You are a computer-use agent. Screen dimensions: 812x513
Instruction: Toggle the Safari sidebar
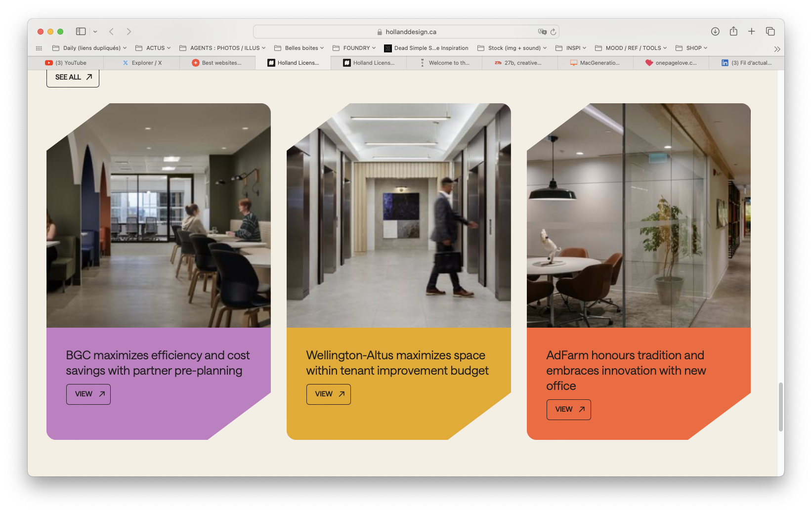click(81, 32)
